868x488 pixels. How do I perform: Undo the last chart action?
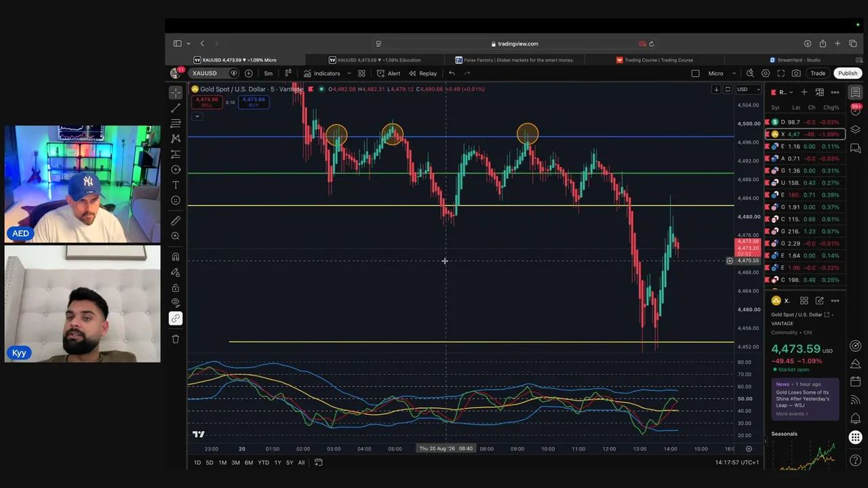click(x=452, y=73)
